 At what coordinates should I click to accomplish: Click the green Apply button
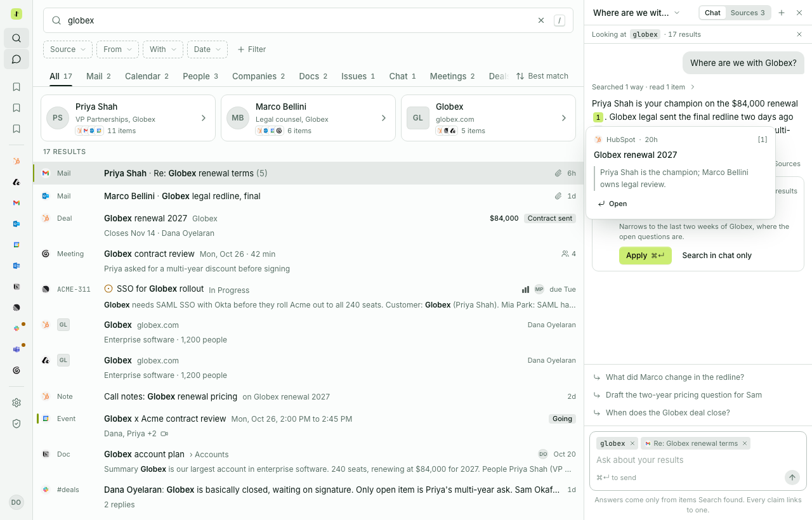click(645, 256)
